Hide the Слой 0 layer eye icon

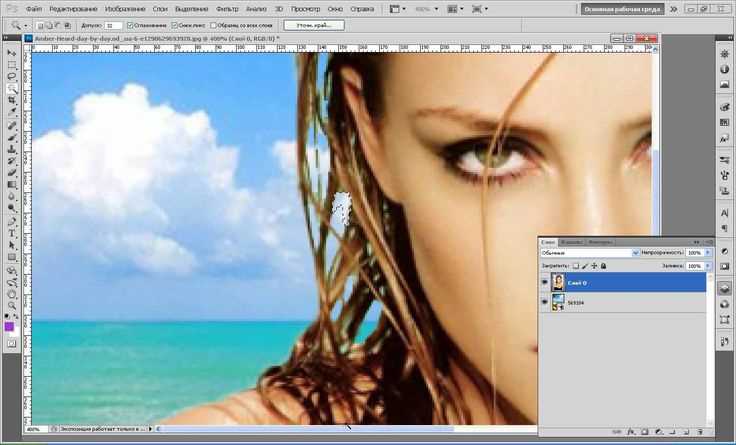tap(545, 283)
